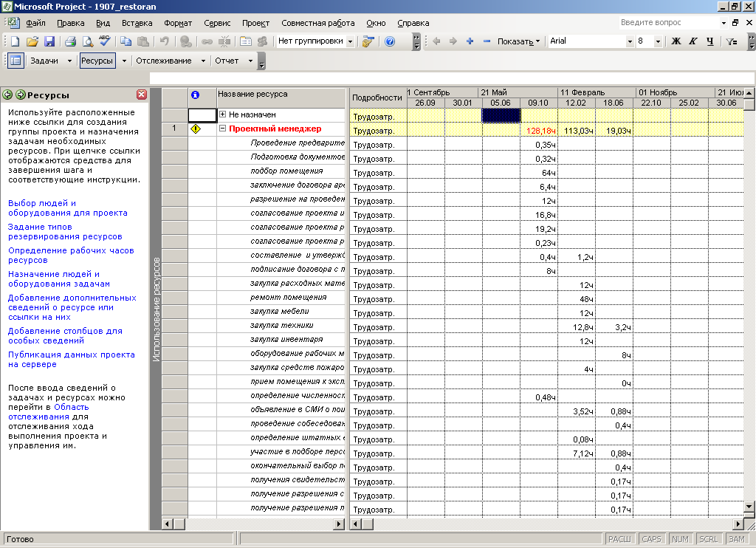Go back in the Resources guide pane
The height and width of the screenshot is (548, 756).
click(7, 95)
